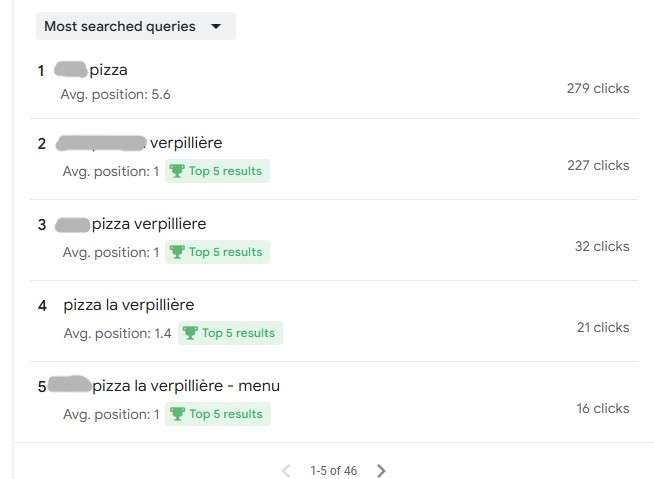This screenshot has width=654, height=479.
Task: Click the '1-5 of 46' pagination label
Action: (x=333, y=470)
